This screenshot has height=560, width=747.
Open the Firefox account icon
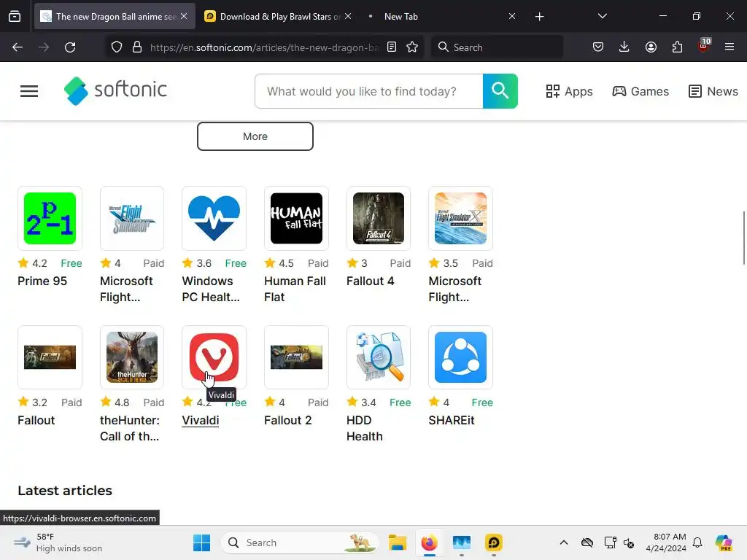coord(651,47)
